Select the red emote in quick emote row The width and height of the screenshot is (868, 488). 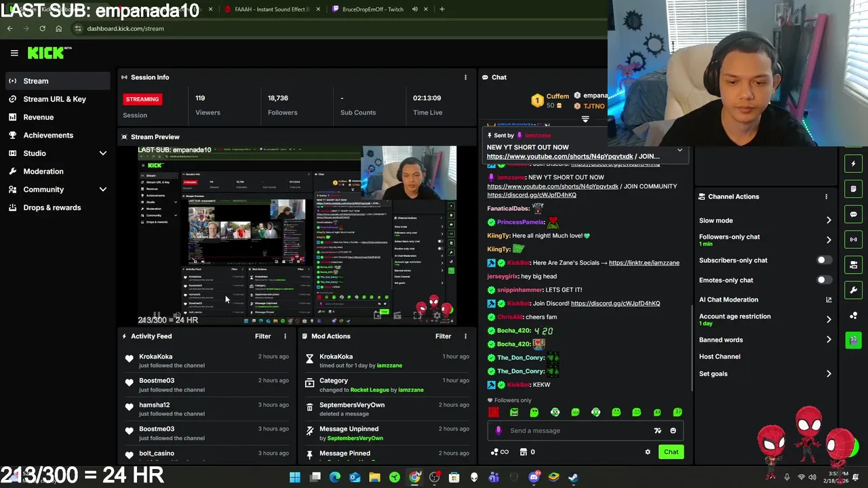[x=494, y=412]
